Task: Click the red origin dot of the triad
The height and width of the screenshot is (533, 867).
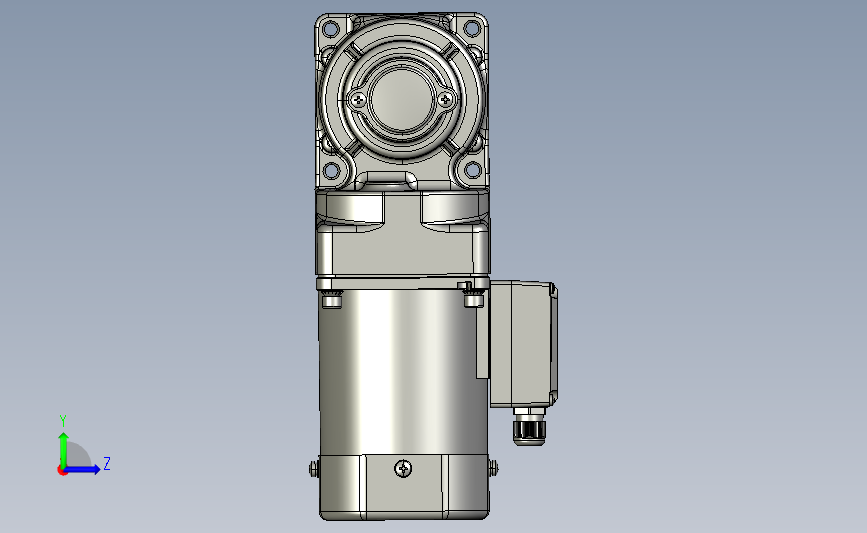Action: (62, 471)
